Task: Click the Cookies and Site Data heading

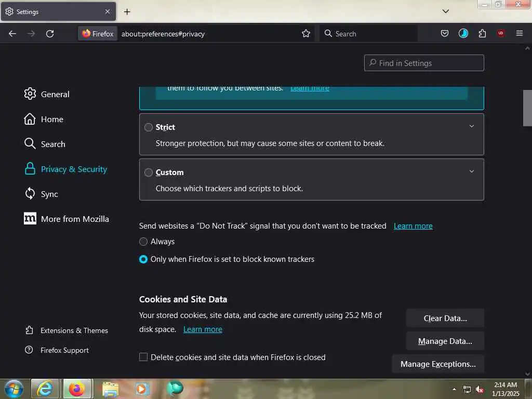Action: tap(183, 299)
